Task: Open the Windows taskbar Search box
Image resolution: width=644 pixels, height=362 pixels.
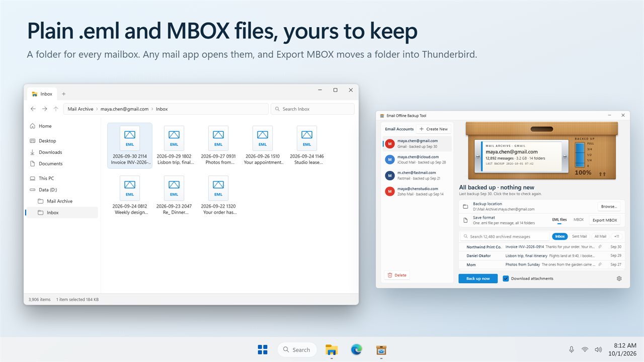Action: click(297, 349)
